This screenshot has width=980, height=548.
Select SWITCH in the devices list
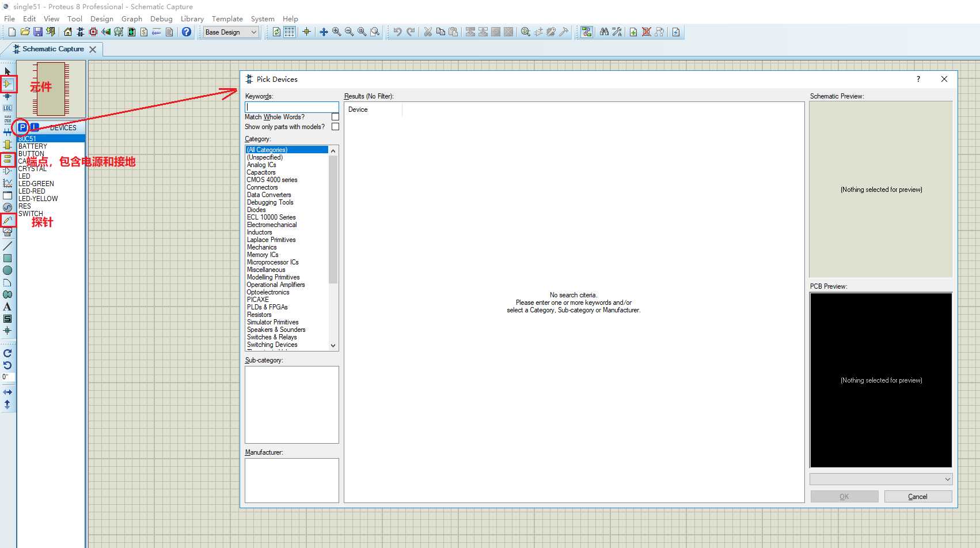31,214
